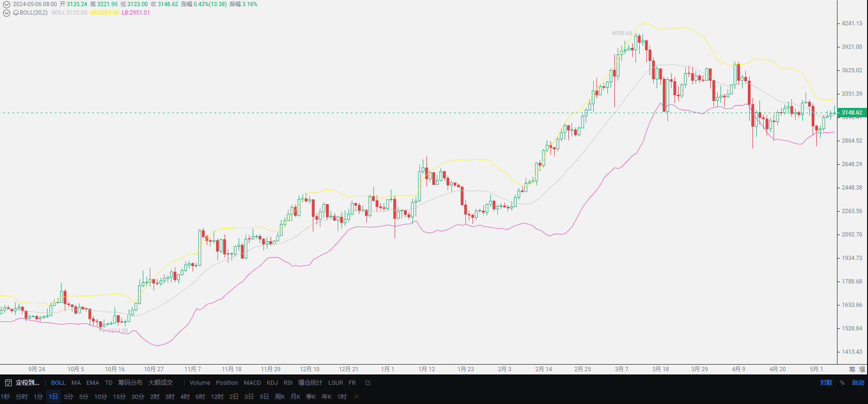Switch to 年K yearly candles
868x404 pixels.
pos(326,397)
